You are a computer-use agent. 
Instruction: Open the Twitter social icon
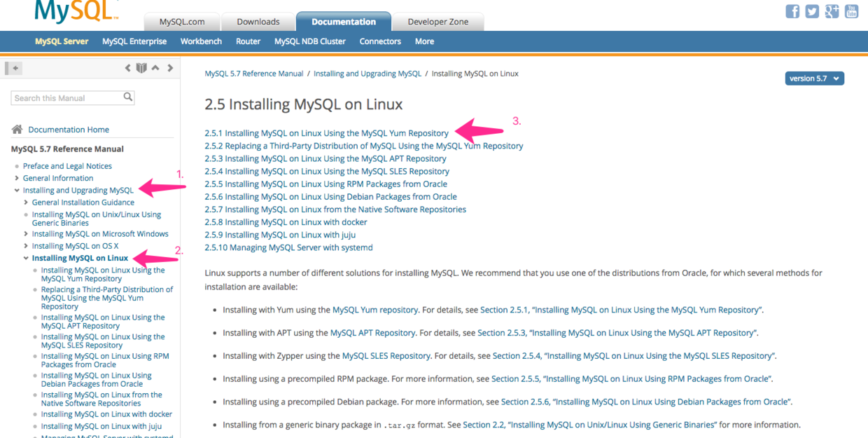pos(812,11)
